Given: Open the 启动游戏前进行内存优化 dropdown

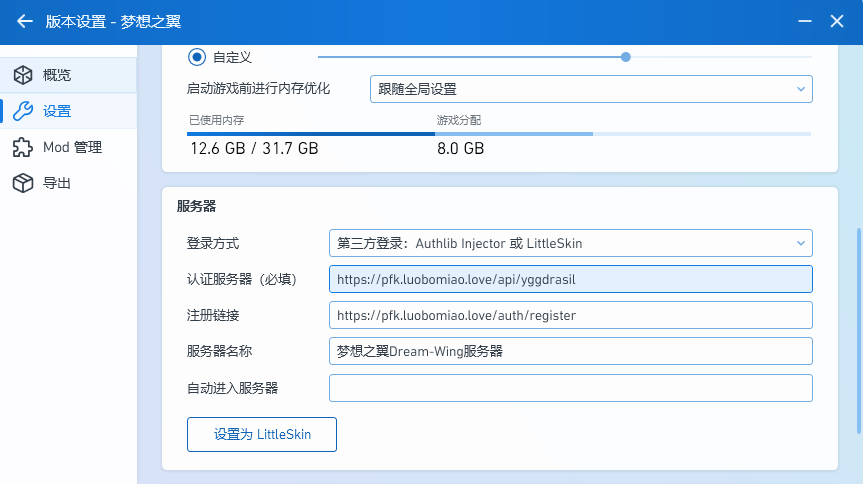Looking at the screenshot, I should [590, 89].
